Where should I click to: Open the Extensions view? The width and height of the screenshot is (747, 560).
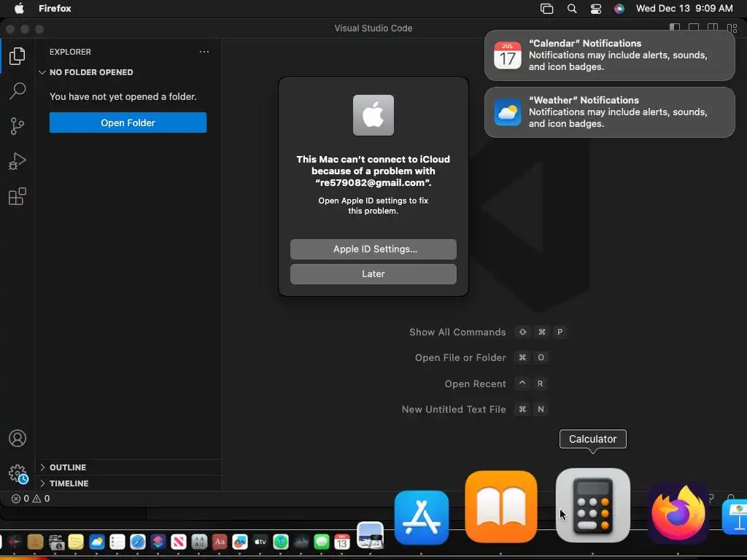(18, 196)
